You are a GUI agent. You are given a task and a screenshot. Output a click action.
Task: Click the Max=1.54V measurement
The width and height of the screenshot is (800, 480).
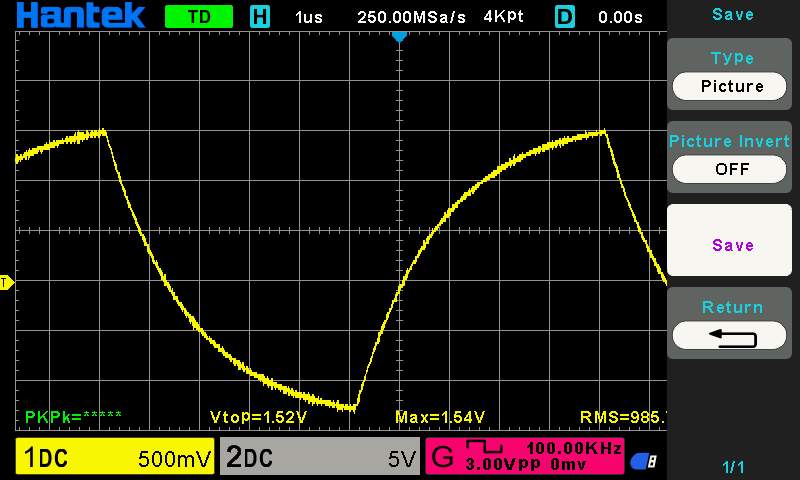(x=440, y=417)
